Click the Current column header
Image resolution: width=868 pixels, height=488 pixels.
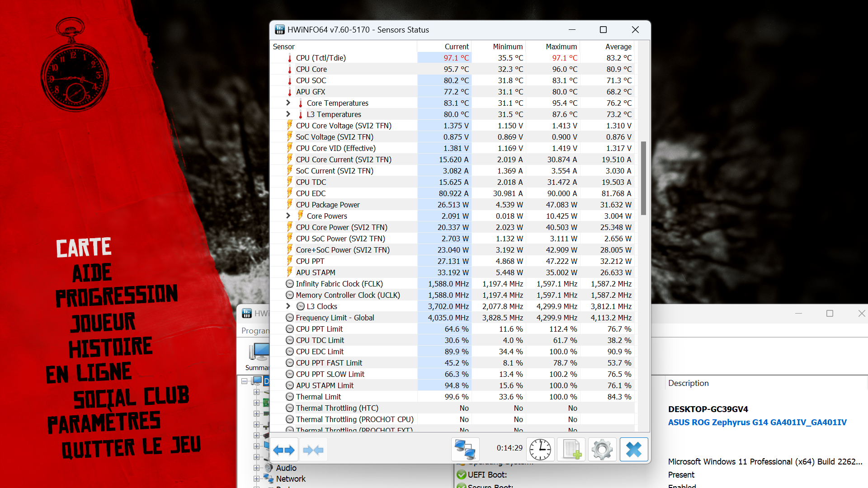tap(444, 47)
